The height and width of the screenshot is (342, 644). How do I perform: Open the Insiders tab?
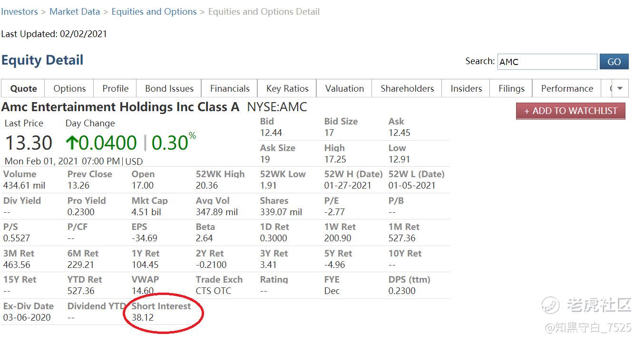coord(466,88)
